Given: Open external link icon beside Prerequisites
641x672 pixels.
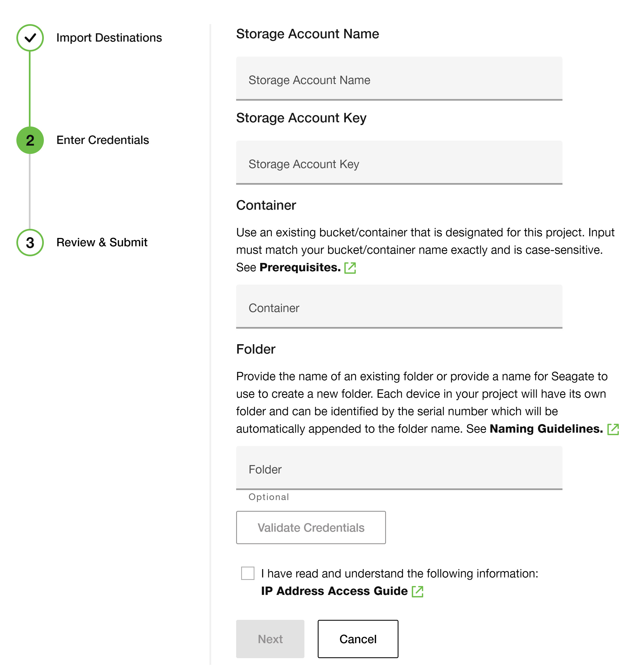Looking at the screenshot, I should click(350, 268).
